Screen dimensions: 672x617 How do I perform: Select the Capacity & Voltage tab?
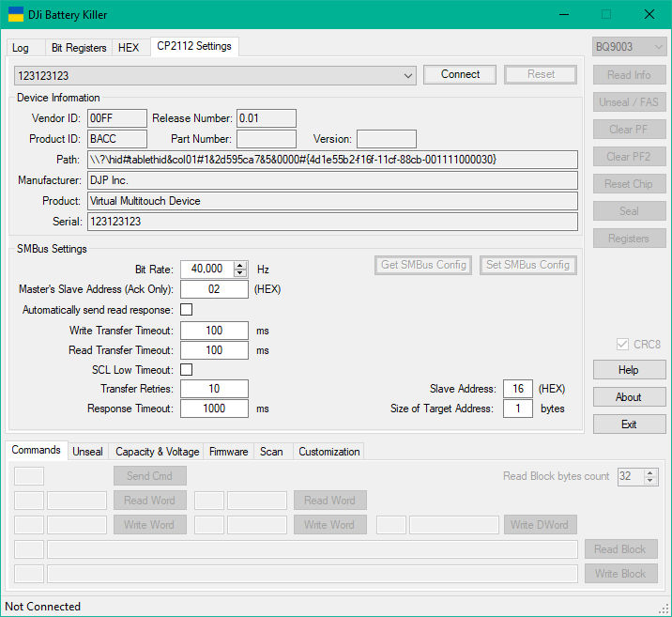pyautogui.click(x=157, y=452)
